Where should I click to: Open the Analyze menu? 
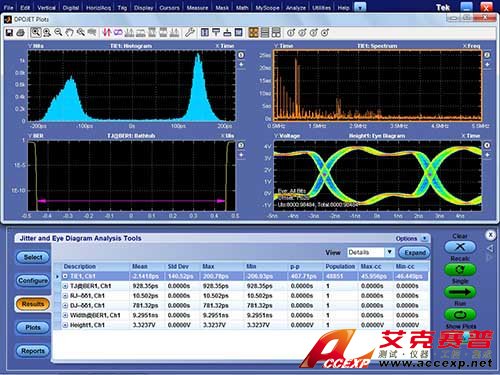coord(296,7)
